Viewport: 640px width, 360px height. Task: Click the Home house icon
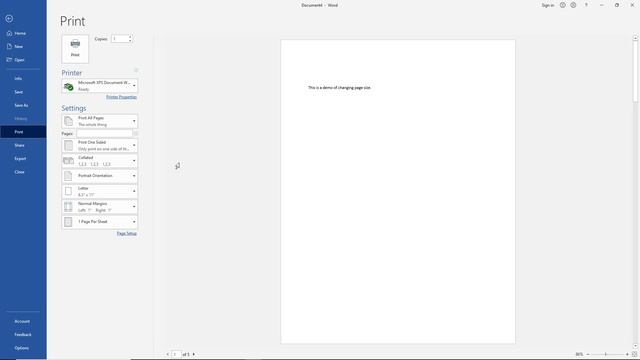pyautogui.click(x=9, y=33)
